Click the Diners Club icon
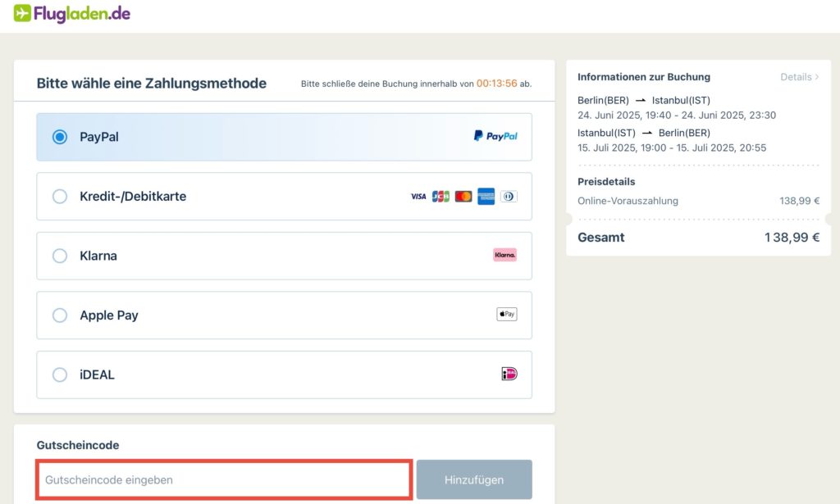 pos(509,197)
